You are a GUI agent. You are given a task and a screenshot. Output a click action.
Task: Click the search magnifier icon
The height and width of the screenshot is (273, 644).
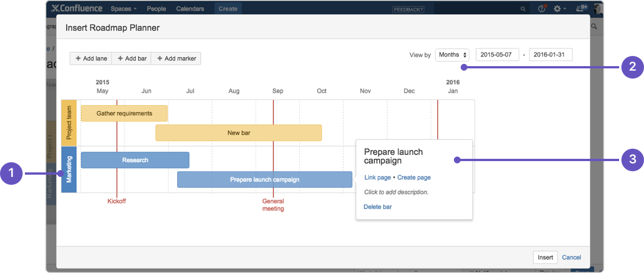[523, 9]
